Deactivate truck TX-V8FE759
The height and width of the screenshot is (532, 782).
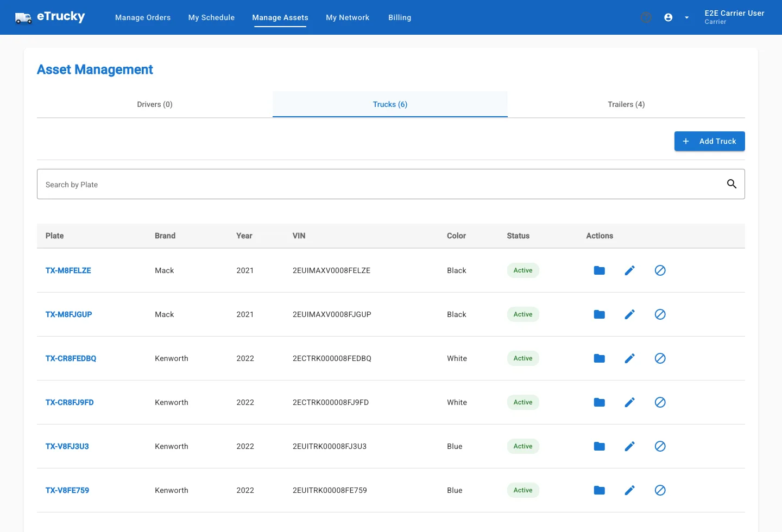tap(660, 490)
